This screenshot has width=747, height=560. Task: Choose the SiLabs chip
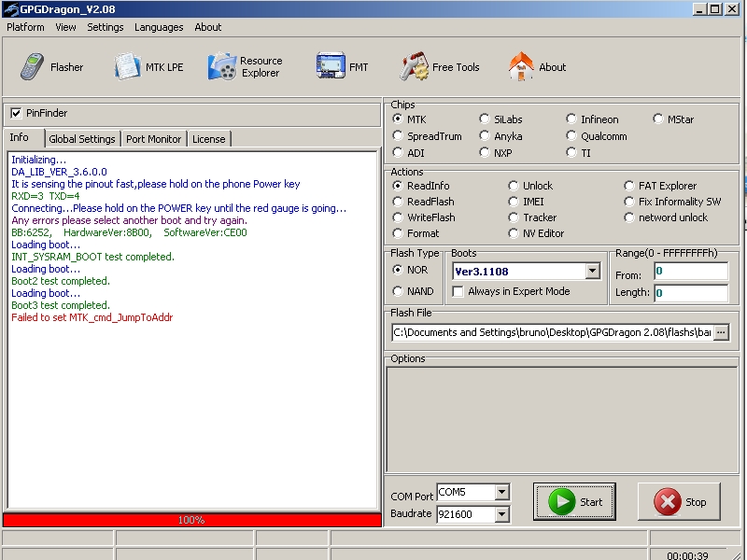coord(484,119)
